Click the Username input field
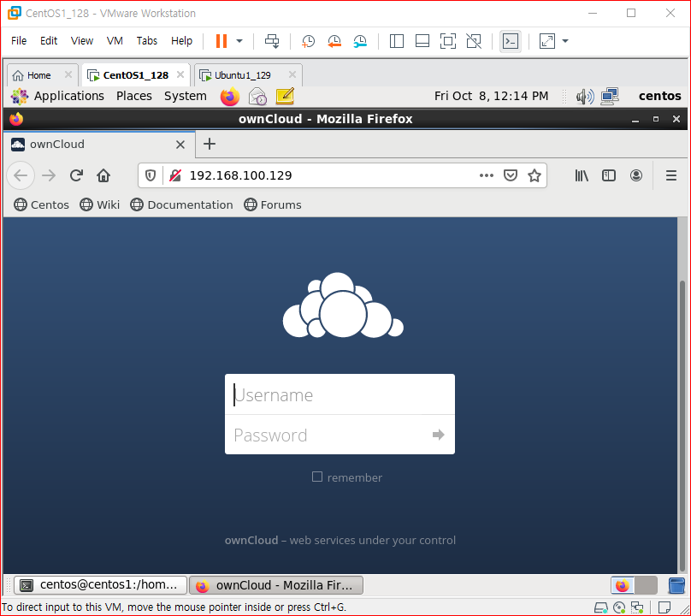This screenshot has width=691, height=616. [340, 394]
